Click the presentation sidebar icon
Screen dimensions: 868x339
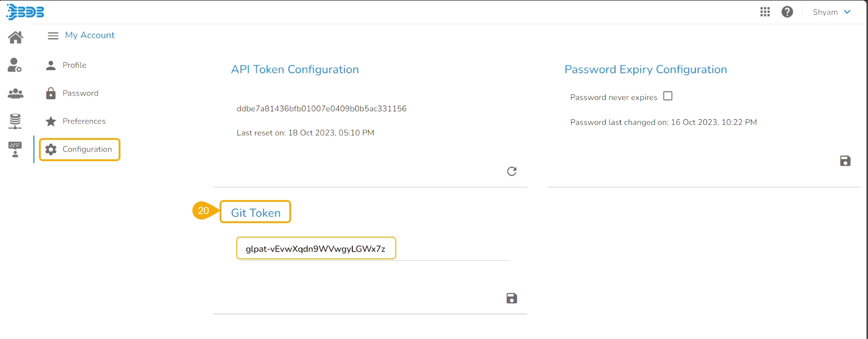(x=15, y=149)
